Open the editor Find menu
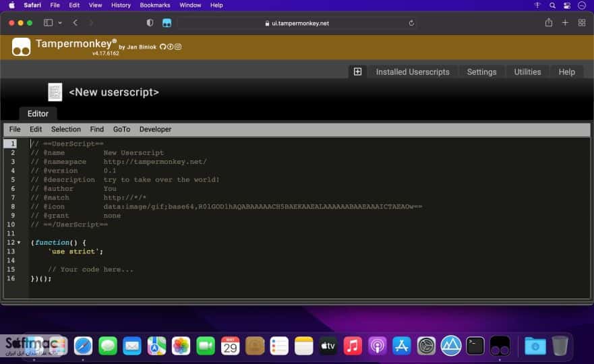Image resolution: width=594 pixels, height=364 pixels. coord(96,129)
